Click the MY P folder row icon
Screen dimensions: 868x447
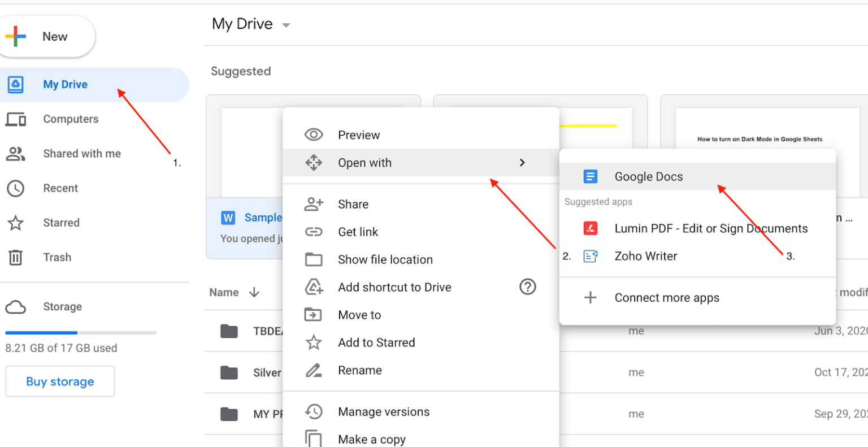click(x=229, y=414)
